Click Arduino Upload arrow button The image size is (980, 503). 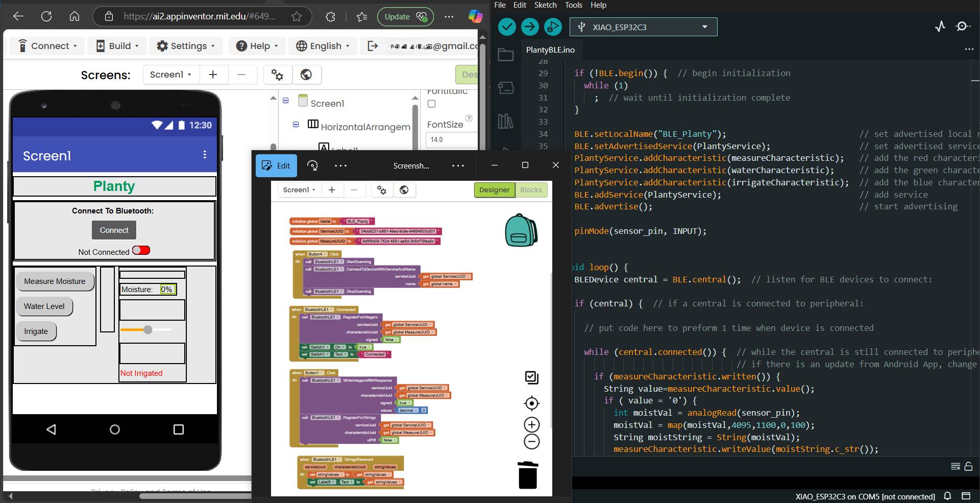click(530, 27)
